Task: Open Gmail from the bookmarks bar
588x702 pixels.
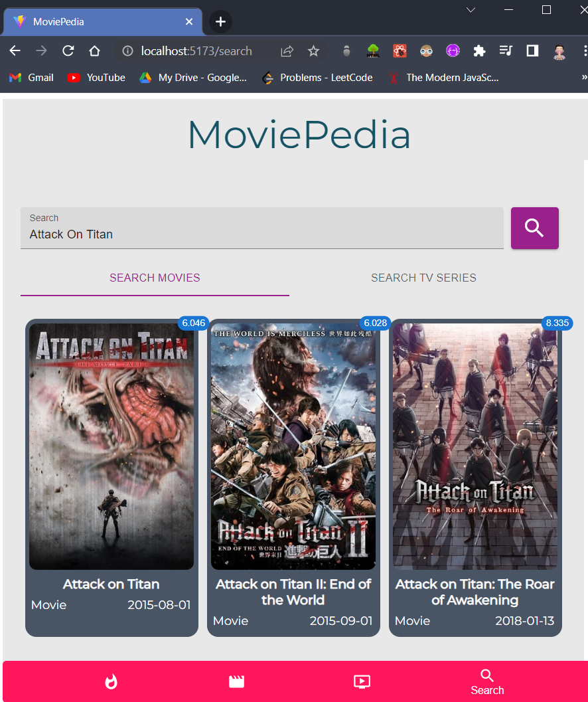Action: 31,77
